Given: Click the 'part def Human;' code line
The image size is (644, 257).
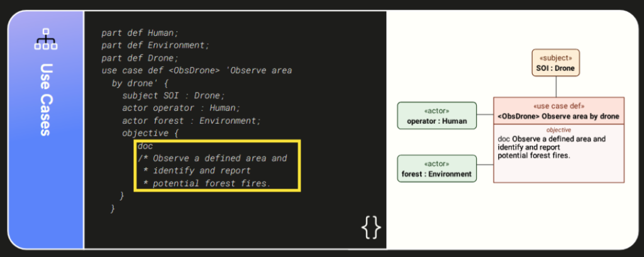Looking at the screenshot, I should (x=140, y=33).
